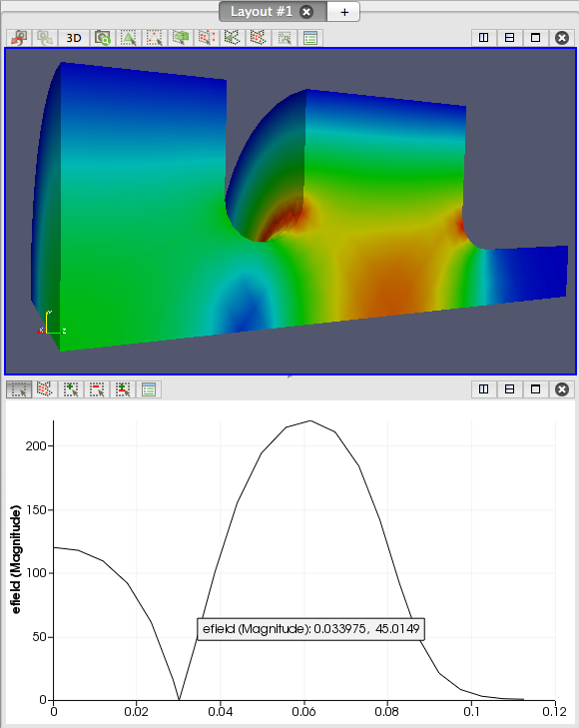Select points on surface tool

[x=155, y=38]
